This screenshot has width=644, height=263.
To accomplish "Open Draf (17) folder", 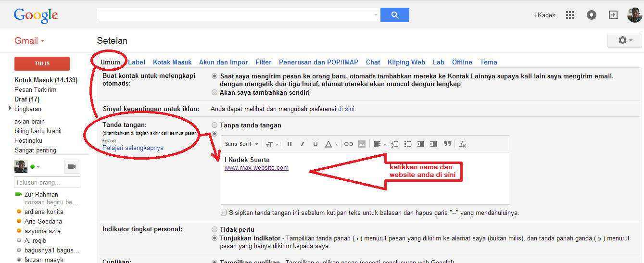I will (27, 99).
